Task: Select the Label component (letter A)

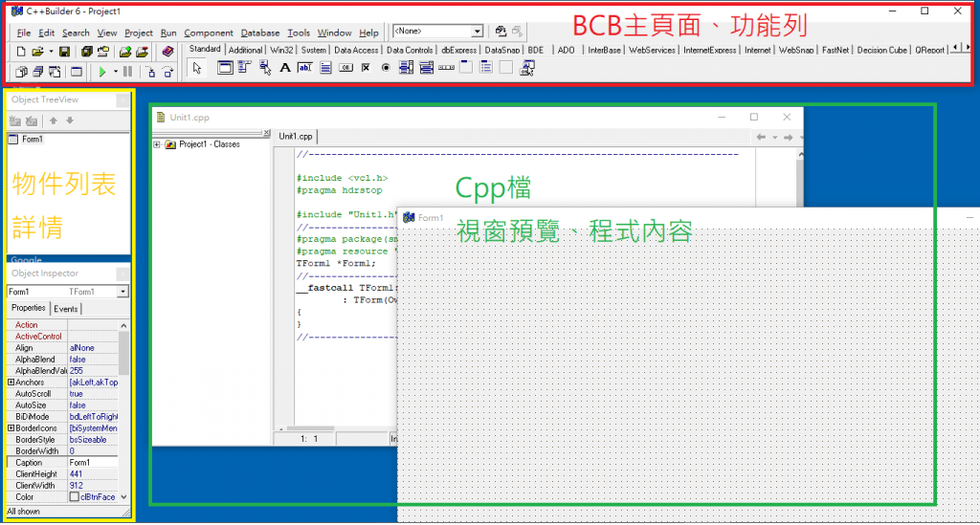Action: point(285,68)
